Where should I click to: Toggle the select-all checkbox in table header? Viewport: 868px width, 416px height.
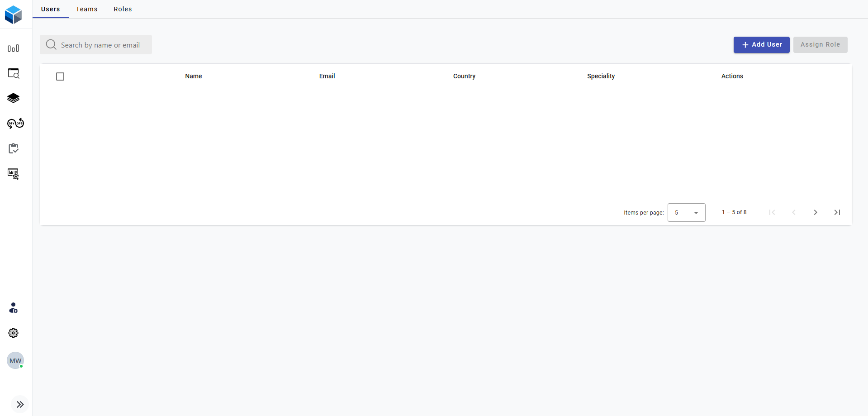(x=60, y=77)
